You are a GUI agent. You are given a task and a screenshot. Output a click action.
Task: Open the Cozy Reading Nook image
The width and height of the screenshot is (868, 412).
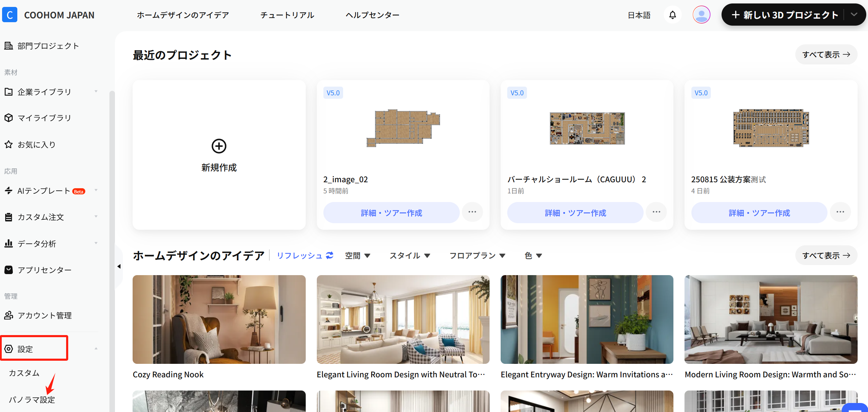[x=219, y=319]
